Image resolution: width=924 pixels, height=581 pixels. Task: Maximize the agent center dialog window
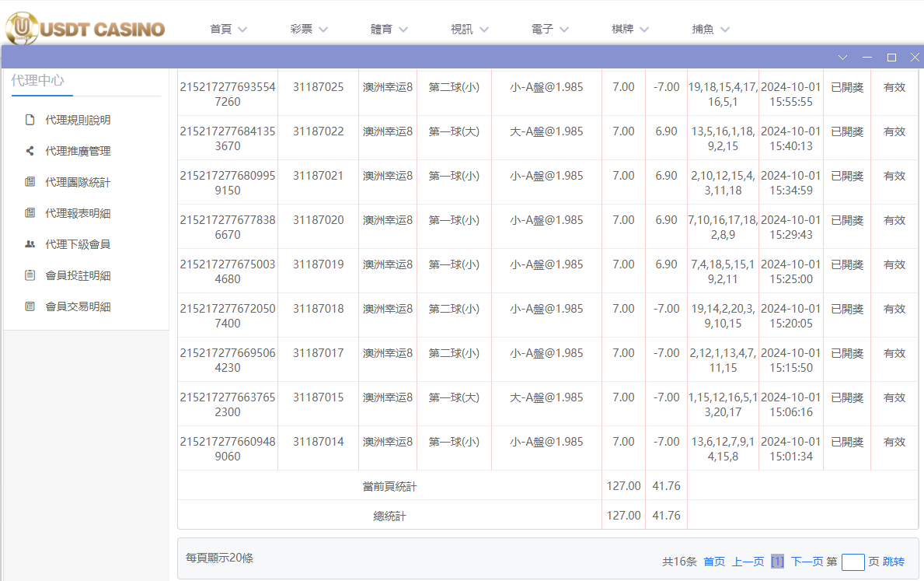pos(891,58)
